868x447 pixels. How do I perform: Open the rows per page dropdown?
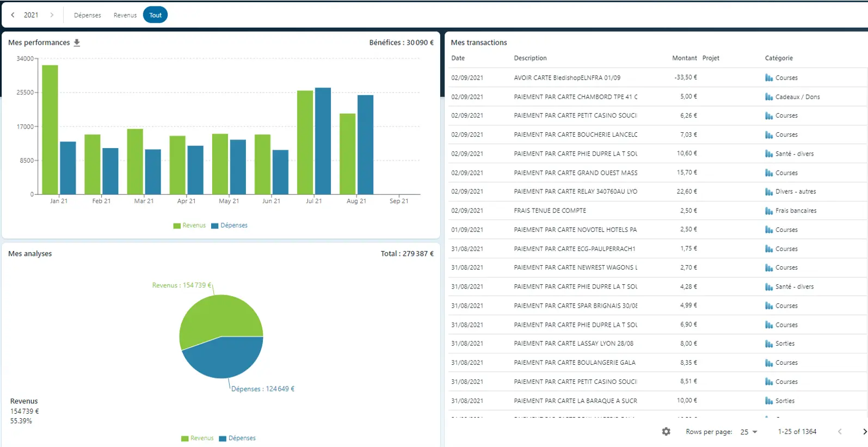[749, 432]
